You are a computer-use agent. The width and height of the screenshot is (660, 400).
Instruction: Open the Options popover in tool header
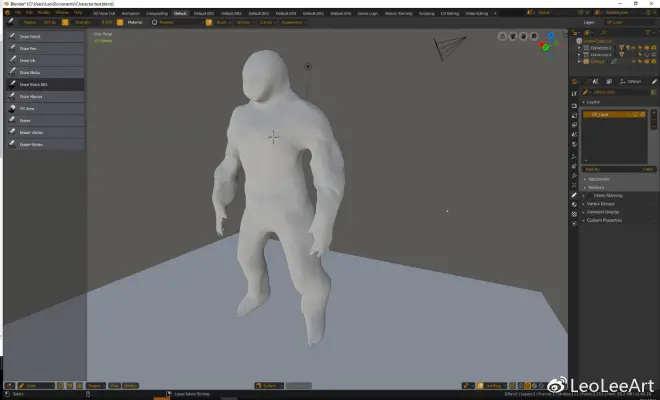(x=245, y=22)
